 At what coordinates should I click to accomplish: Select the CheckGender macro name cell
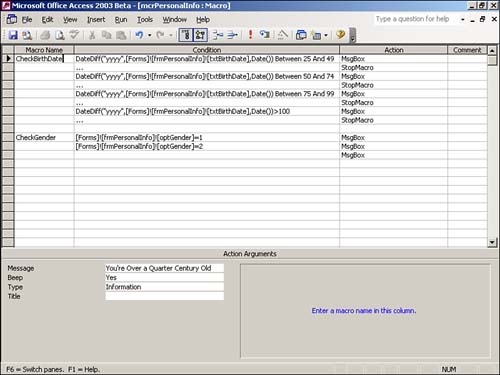click(44, 137)
